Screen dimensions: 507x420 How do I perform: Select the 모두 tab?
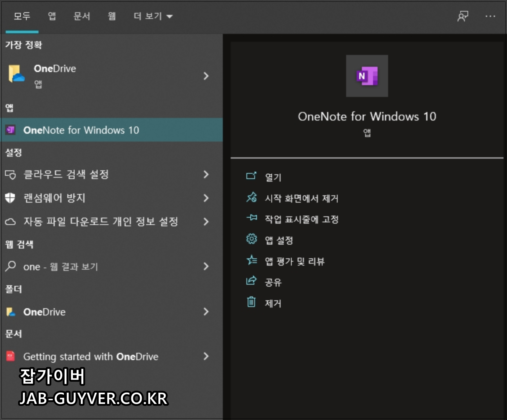(22, 16)
